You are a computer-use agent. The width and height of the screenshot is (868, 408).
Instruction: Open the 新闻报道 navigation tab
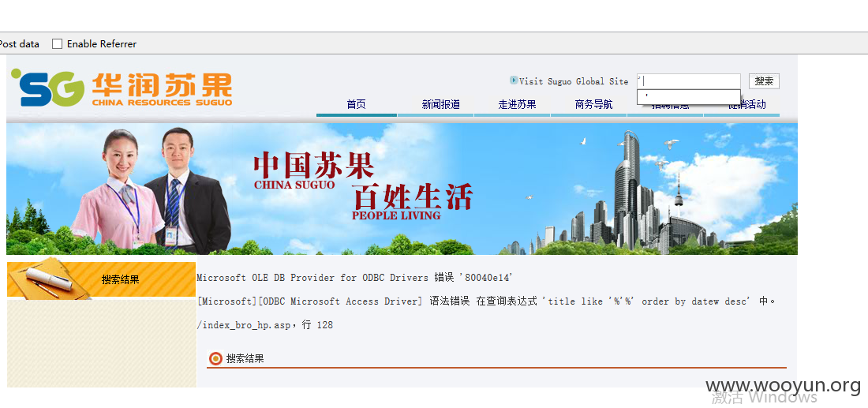(x=440, y=104)
